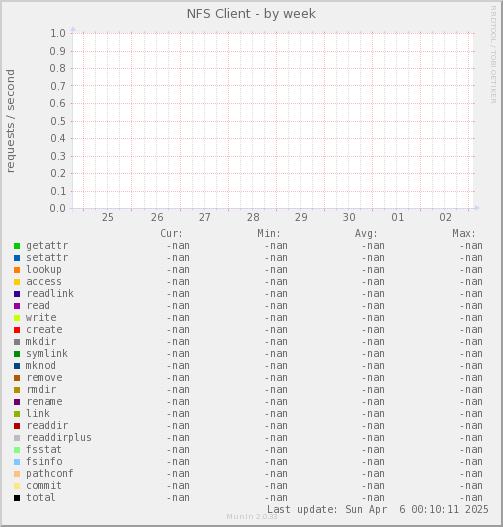
Task: Click the x-axis date label 01
Action: [397, 217]
